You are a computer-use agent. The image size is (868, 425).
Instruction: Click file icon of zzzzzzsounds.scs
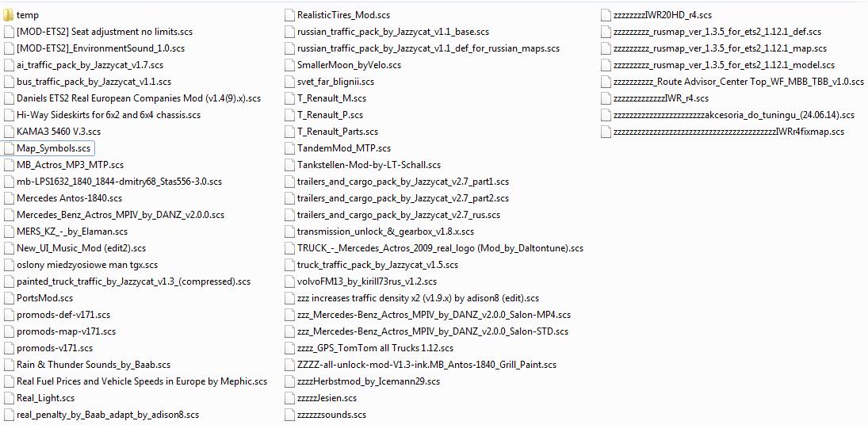click(x=289, y=415)
